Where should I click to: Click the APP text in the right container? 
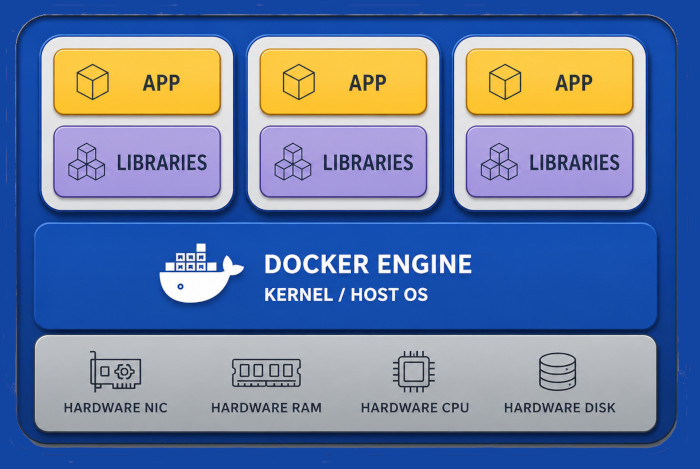coord(574,83)
